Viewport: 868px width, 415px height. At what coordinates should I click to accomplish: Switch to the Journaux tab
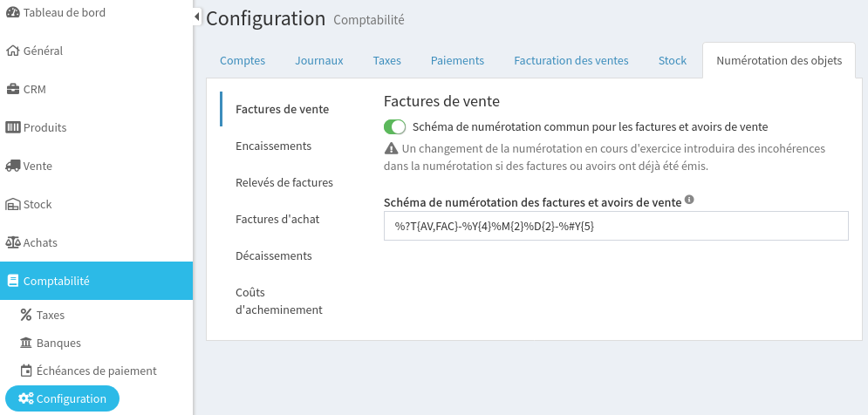(319, 60)
